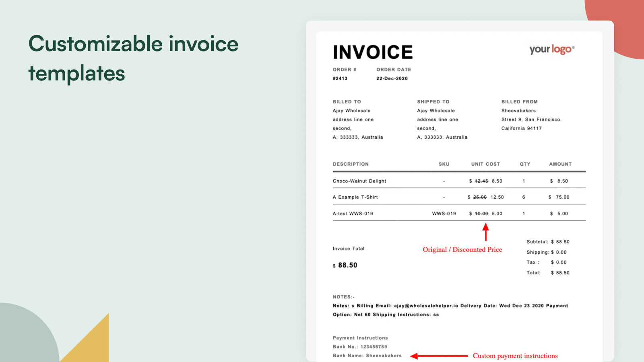Select the Shipping $ 0.00 line
The image size is (644, 362).
[x=547, y=252]
